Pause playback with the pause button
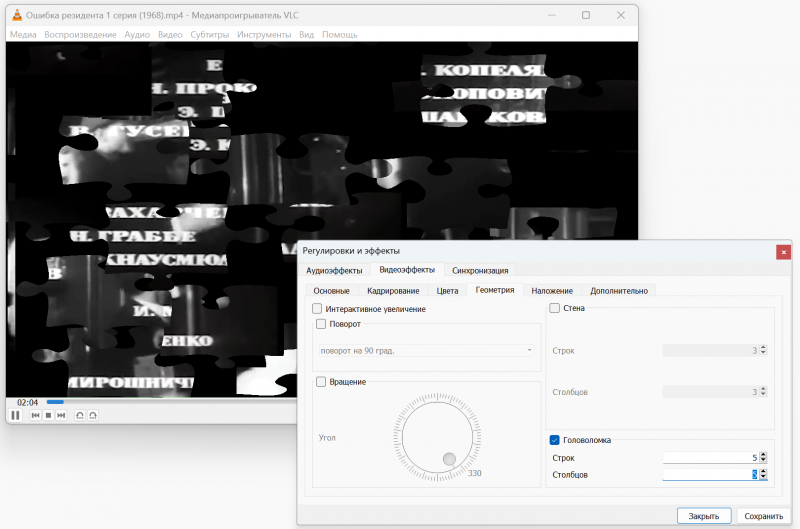Image resolution: width=800 pixels, height=529 pixels. point(16,415)
